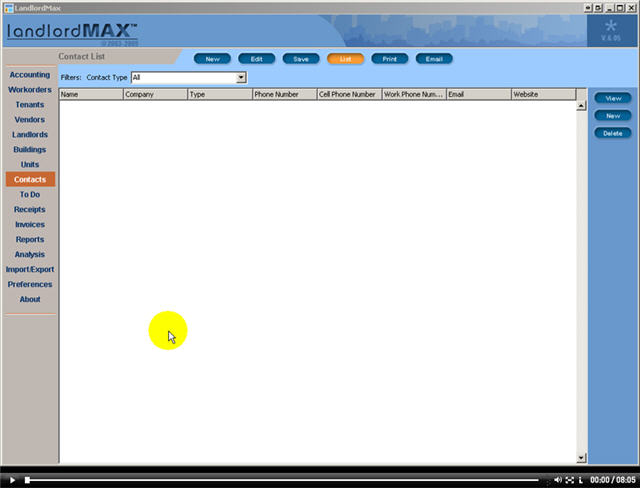
Task: Sort by Work Phone Num... column header
Action: click(414, 94)
